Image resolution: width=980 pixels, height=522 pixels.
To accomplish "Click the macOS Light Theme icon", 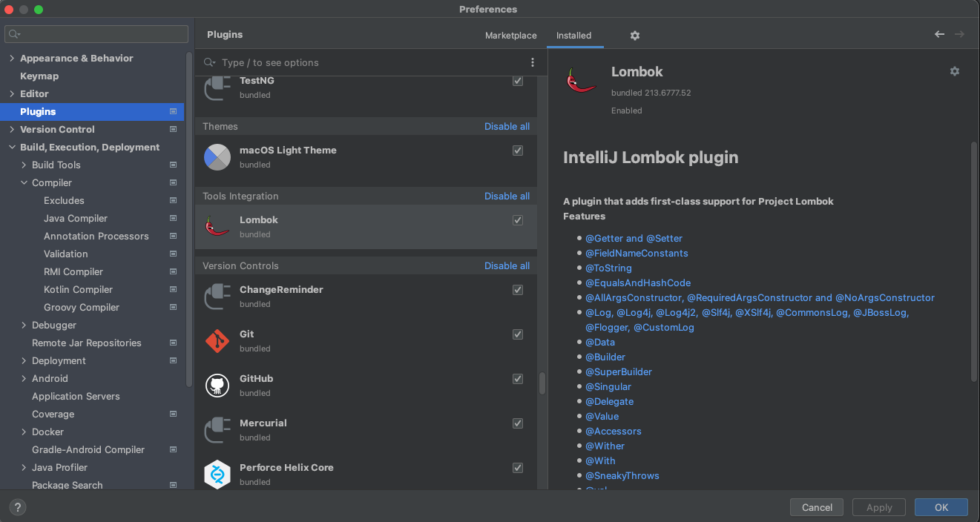I will (x=217, y=157).
